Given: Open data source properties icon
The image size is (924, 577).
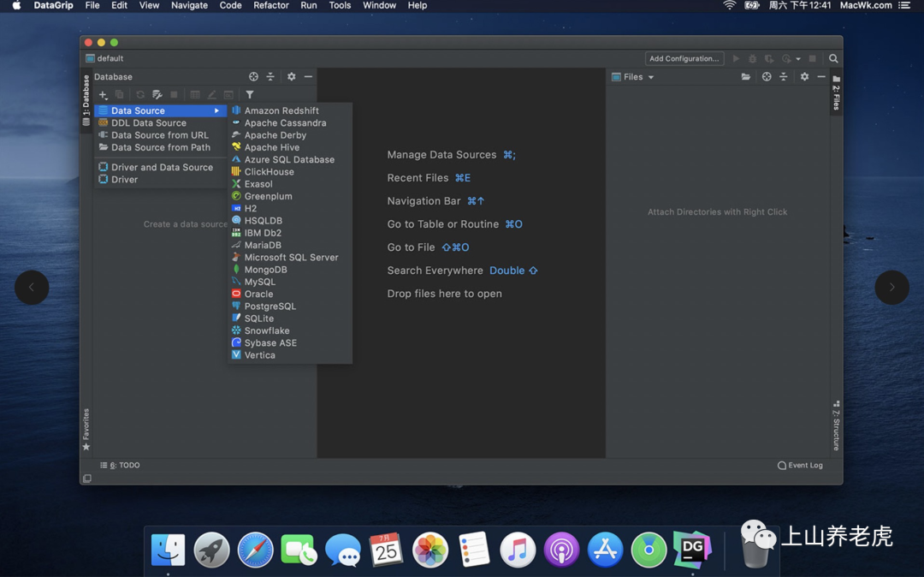Looking at the screenshot, I should tap(157, 94).
